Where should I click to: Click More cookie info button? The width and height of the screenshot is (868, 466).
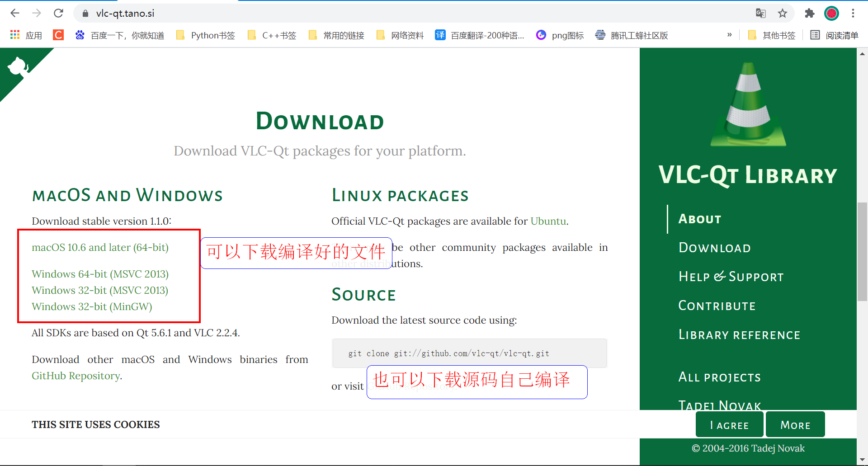click(x=795, y=425)
